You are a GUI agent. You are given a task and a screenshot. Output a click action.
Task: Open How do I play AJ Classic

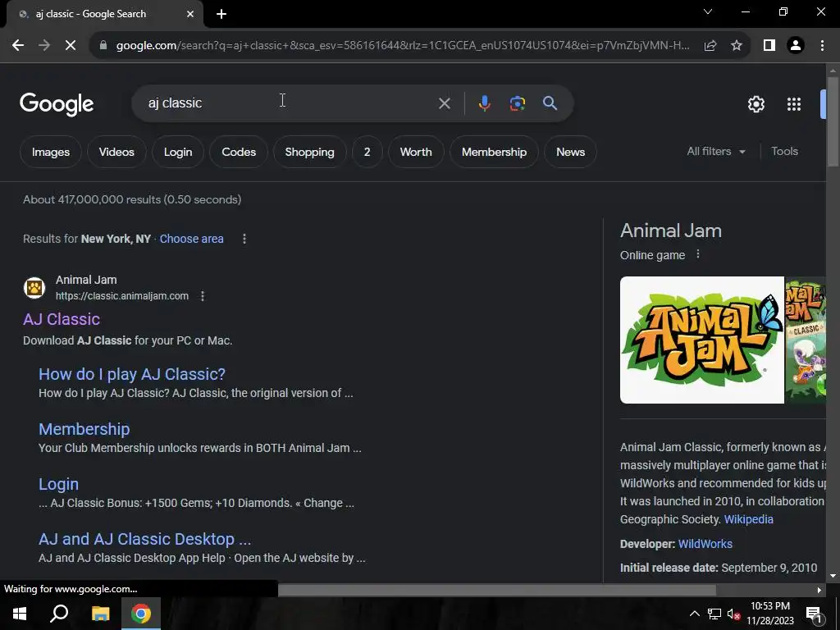pos(132,374)
